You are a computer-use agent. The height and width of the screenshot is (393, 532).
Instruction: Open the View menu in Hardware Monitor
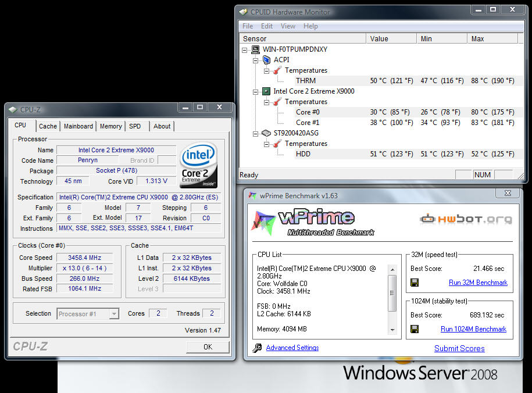288,26
